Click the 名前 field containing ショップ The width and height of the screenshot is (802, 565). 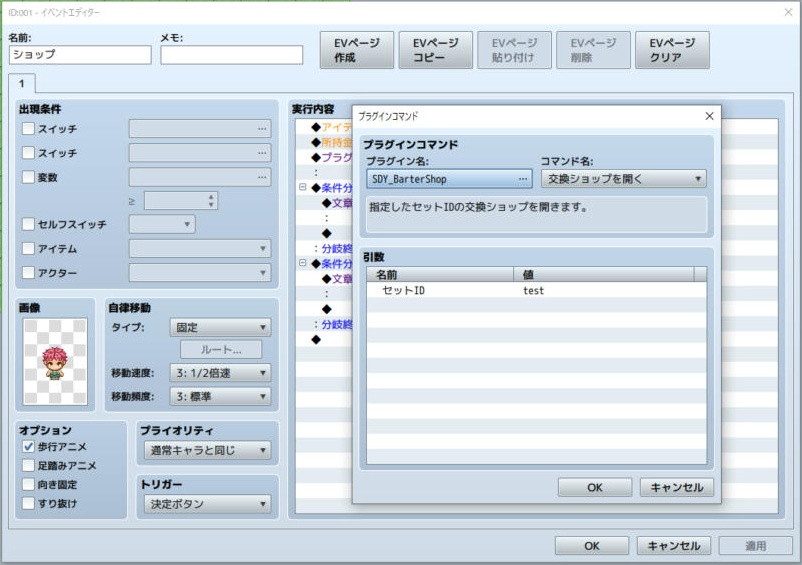tap(80, 55)
